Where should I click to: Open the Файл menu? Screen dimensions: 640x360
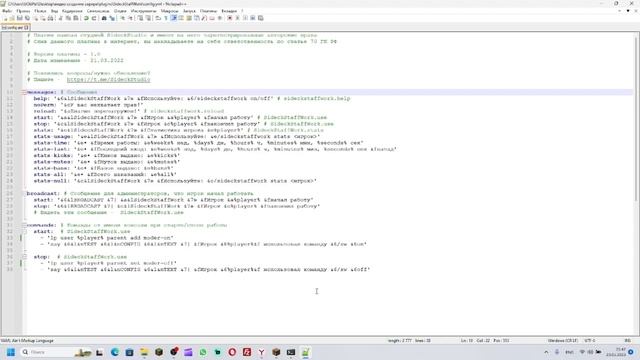pyautogui.click(x=7, y=11)
